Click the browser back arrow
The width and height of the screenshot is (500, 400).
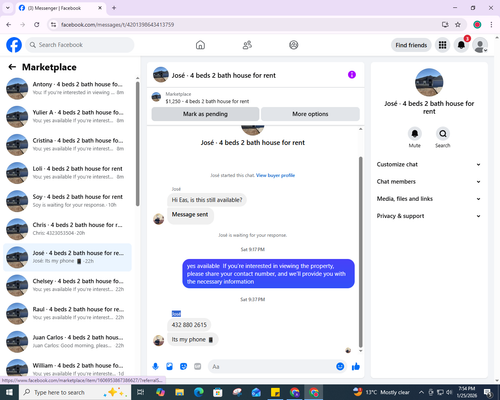pyautogui.click(x=9, y=25)
